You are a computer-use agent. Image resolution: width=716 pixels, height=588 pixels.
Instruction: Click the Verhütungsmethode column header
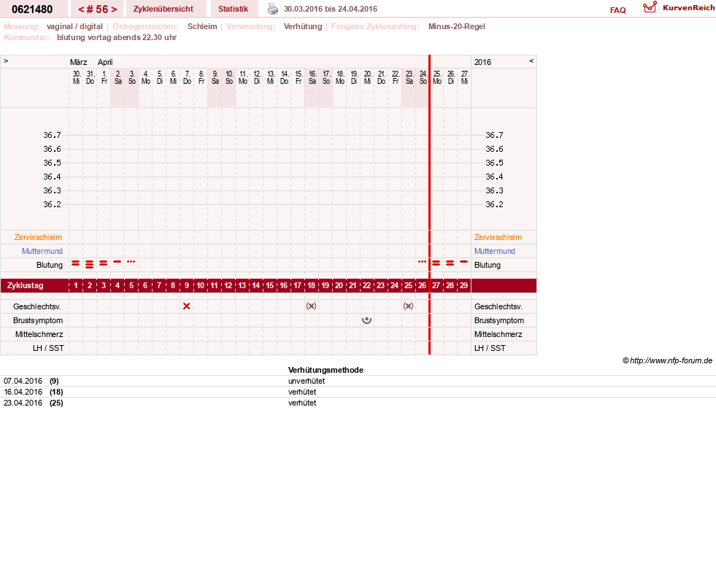(x=326, y=371)
